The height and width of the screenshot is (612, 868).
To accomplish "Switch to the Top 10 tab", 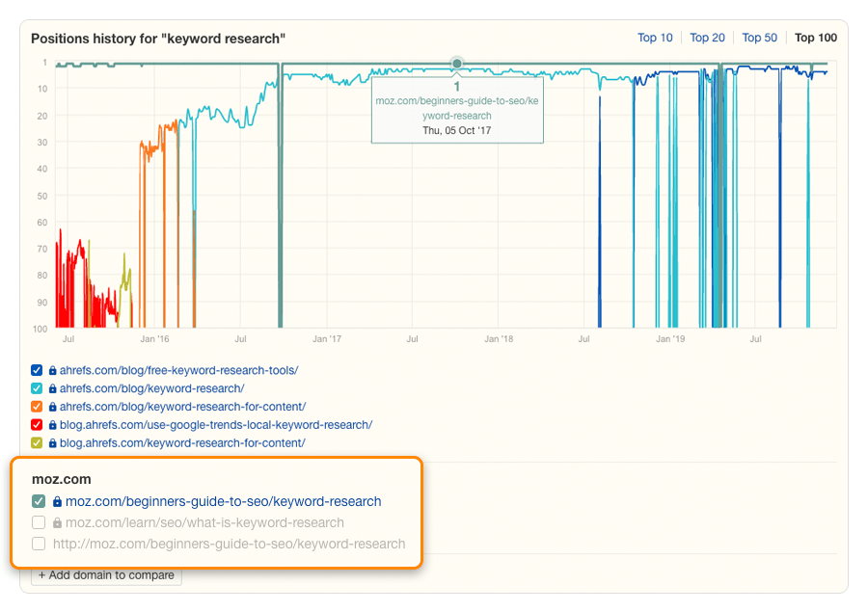I will (x=655, y=38).
